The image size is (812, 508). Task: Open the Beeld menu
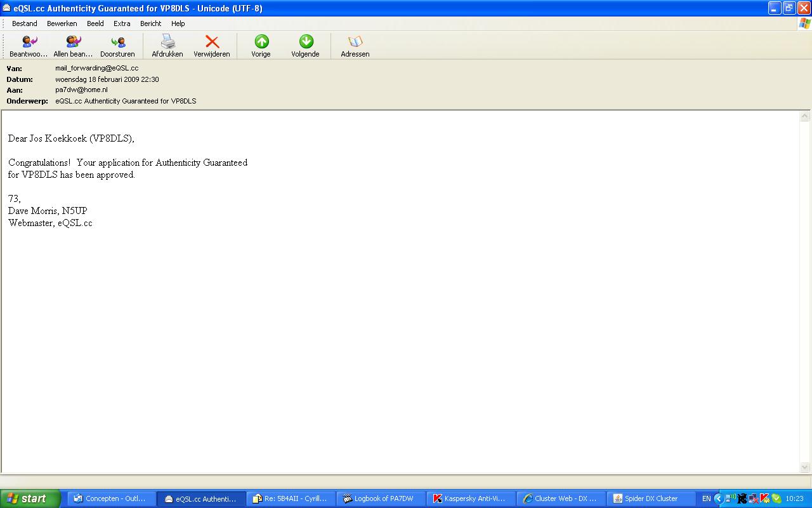click(95, 23)
